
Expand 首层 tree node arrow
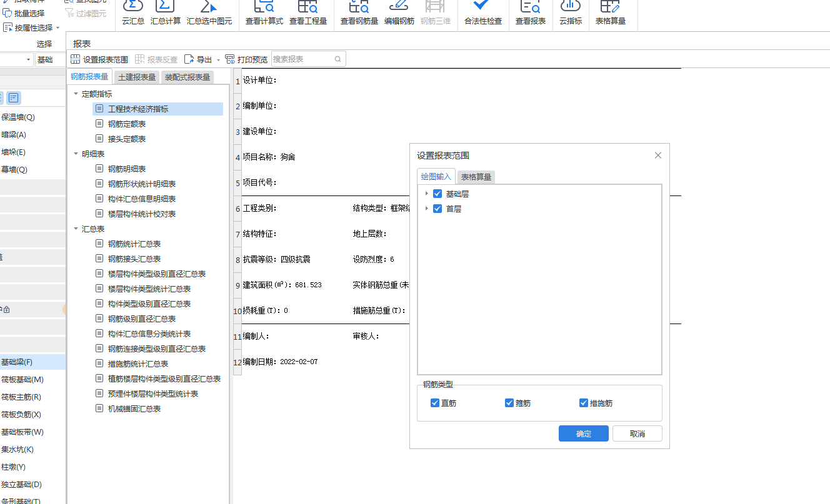(426, 209)
